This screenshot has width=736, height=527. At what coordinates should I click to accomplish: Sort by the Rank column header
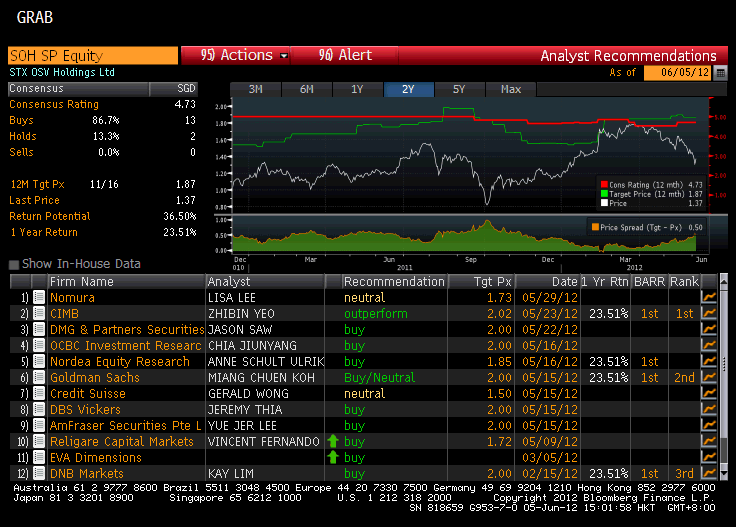point(684,282)
